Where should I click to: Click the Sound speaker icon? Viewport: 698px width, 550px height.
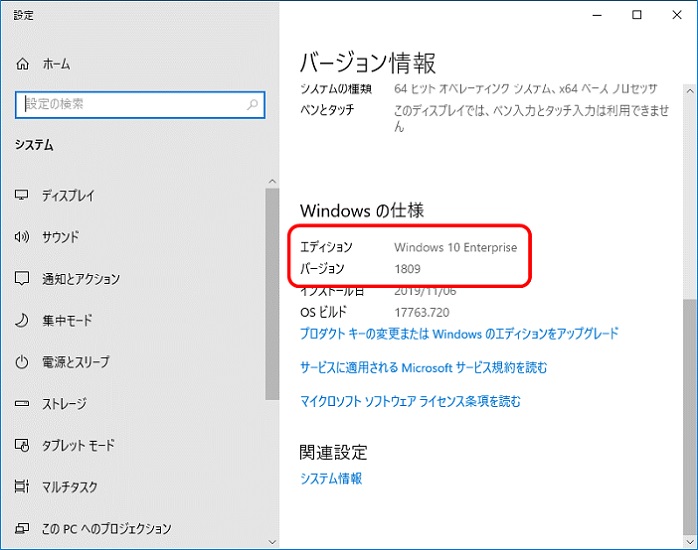point(21,236)
